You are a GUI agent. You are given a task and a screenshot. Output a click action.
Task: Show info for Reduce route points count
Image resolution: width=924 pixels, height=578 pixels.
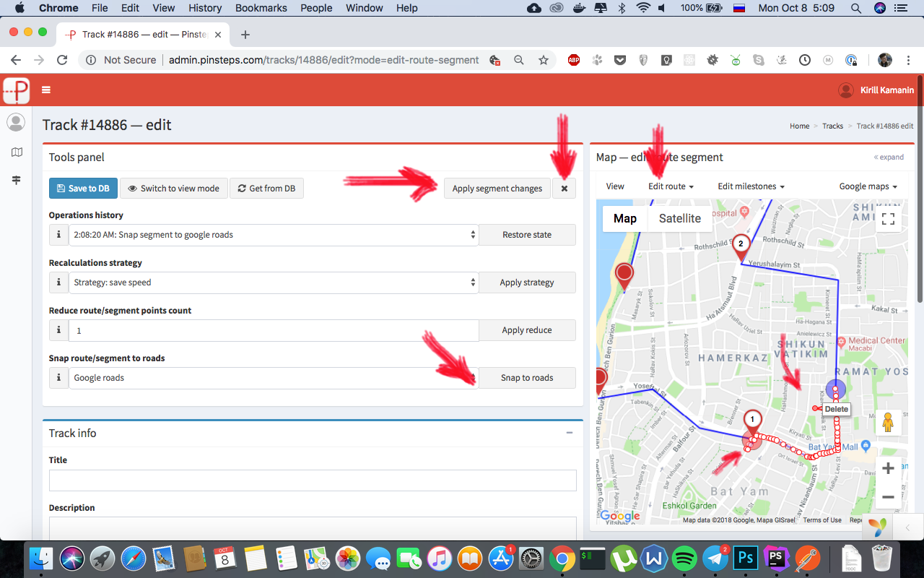point(58,330)
